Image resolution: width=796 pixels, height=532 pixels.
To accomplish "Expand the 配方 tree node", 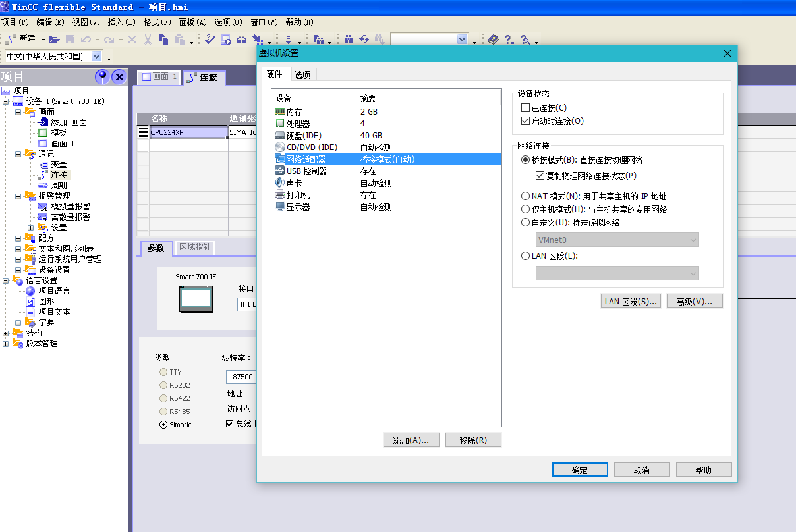I will point(18,238).
